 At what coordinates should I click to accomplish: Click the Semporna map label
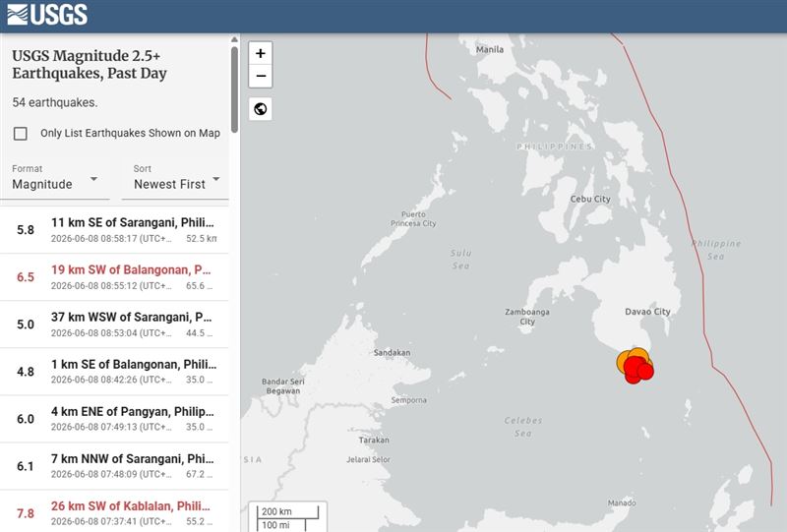[409, 400]
